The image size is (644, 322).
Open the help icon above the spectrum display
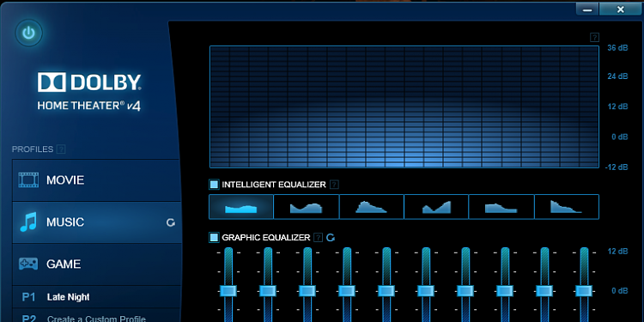point(594,38)
